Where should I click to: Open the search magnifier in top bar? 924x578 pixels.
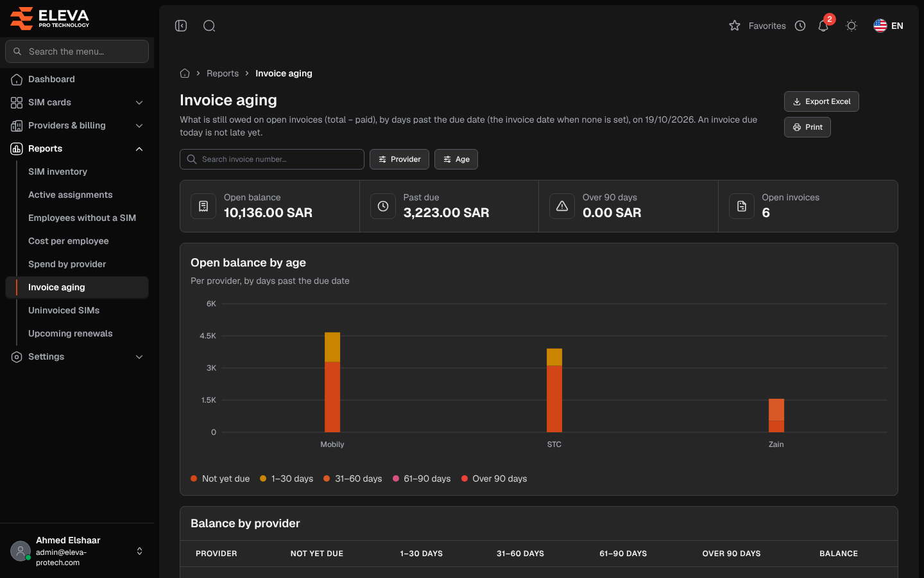209,26
